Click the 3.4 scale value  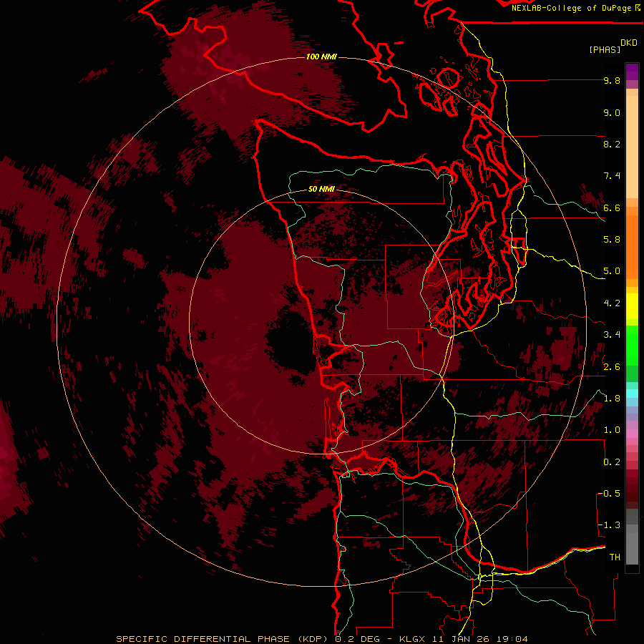612,335
